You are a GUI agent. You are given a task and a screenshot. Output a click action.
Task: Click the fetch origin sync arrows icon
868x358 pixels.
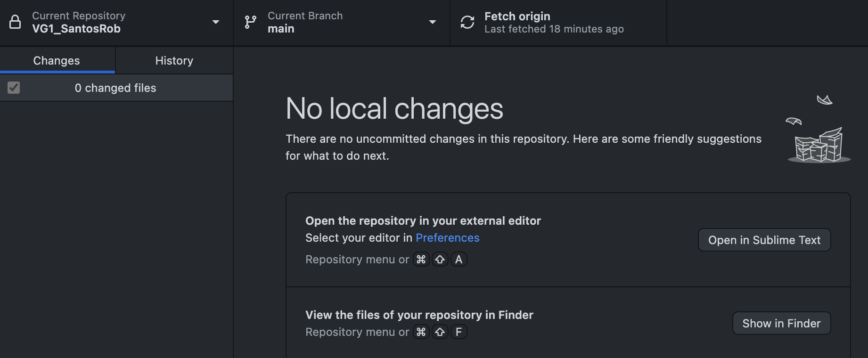click(467, 22)
